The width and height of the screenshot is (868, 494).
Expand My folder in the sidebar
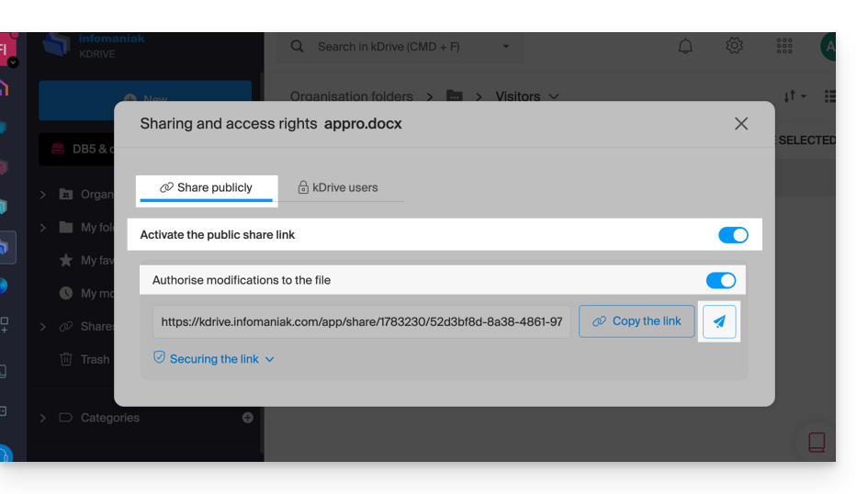pyautogui.click(x=42, y=228)
